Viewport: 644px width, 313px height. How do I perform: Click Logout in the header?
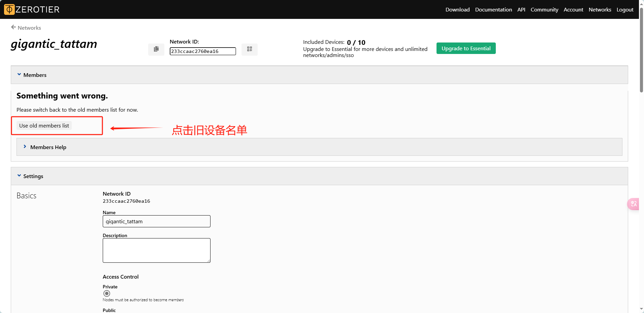[x=625, y=9]
